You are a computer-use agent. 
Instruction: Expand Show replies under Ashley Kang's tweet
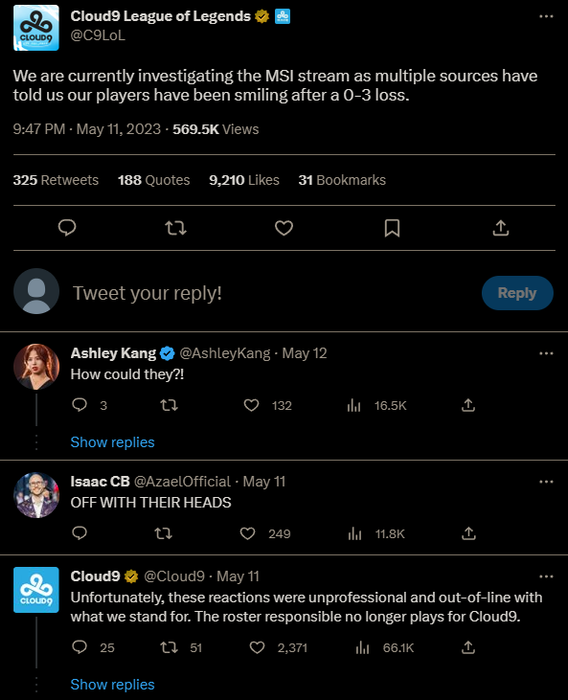pos(113,442)
